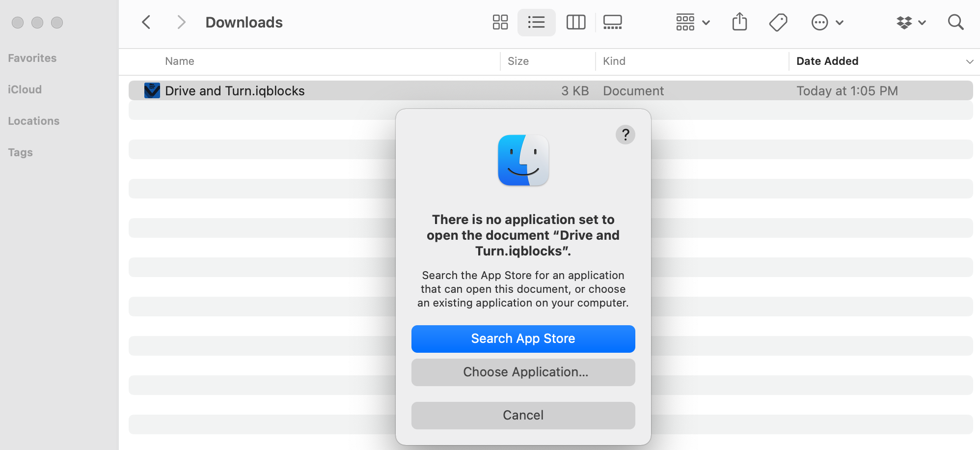
Task: Sort by the Size column header
Action: 518,61
